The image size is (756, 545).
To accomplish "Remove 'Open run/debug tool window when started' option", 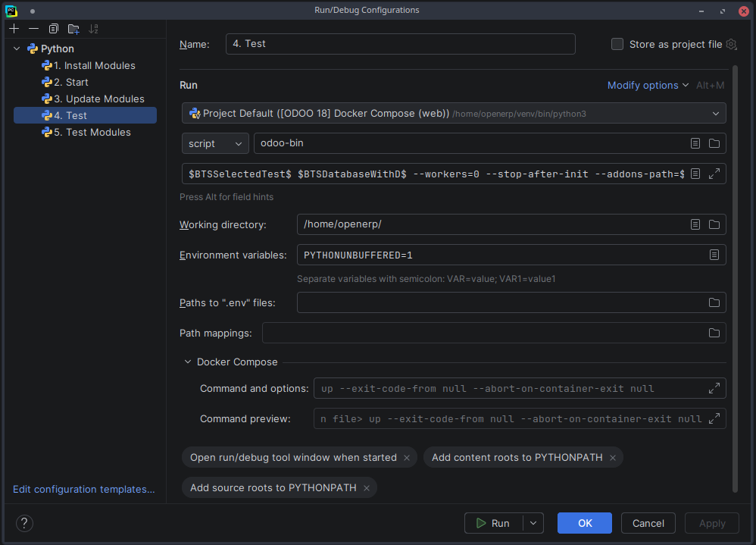I will click(x=407, y=458).
